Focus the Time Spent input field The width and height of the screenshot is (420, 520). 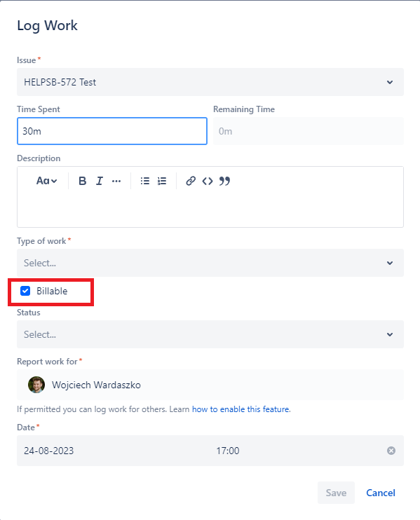point(112,131)
